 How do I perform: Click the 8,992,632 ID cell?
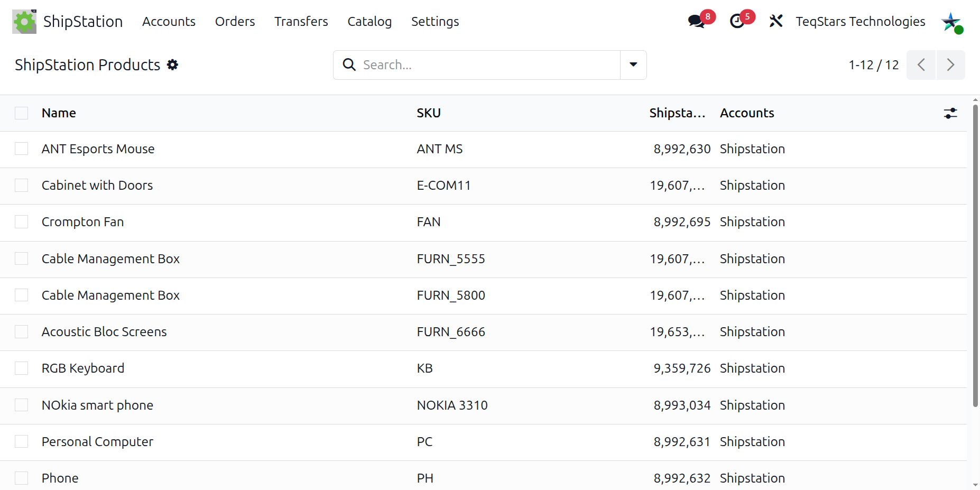[x=682, y=478]
